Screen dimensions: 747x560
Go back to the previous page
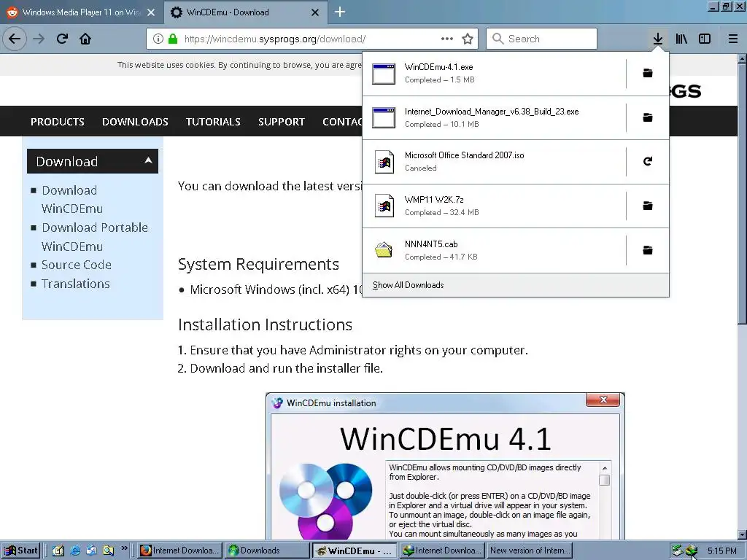(15, 39)
